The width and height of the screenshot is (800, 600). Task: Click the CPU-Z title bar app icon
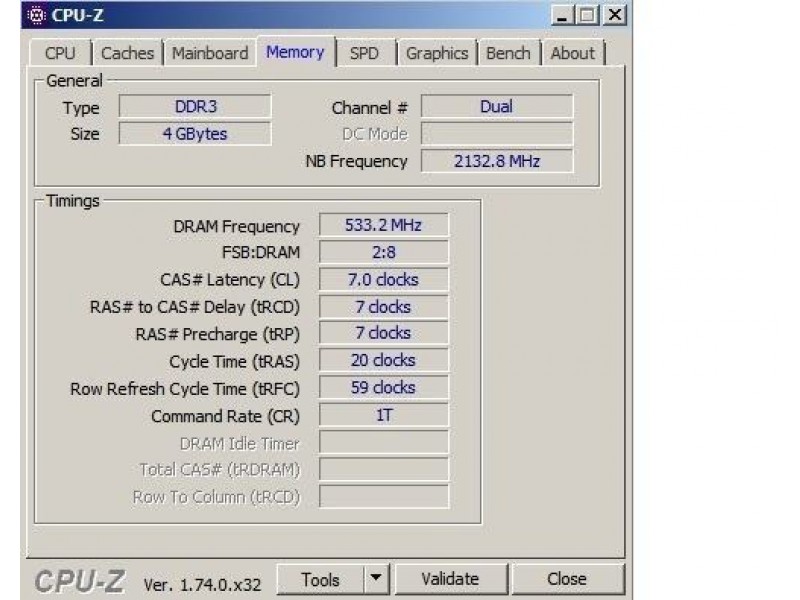pyautogui.click(x=36, y=15)
